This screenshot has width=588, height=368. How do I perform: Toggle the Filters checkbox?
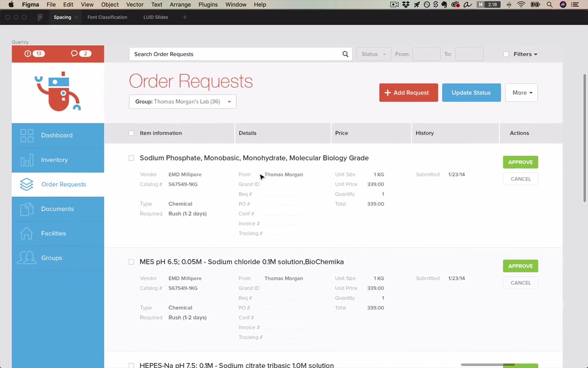(x=506, y=54)
